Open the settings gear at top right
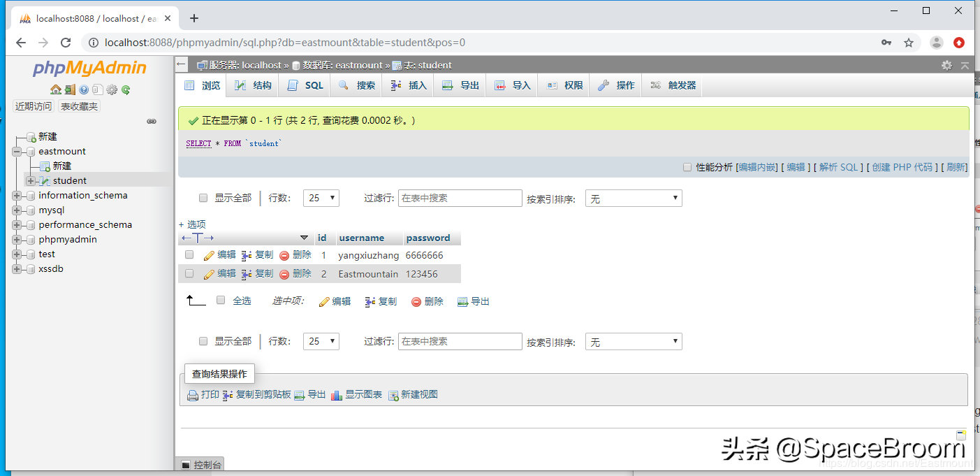The width and height of the screenshot is (980, 476). click(946, 64)
